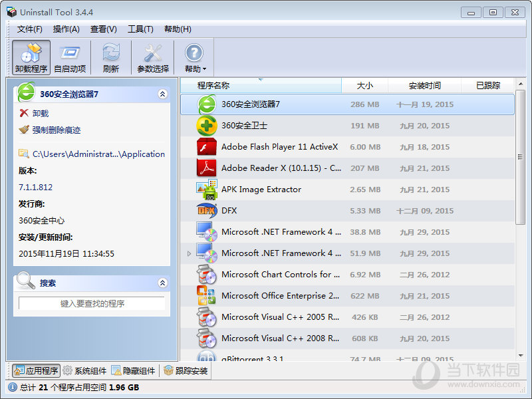Image resolution: width=532 pixels, height=399 pixels.
Task: Collapse the 360安全浏览器7 details panel
Action: [x=162, y=94]
